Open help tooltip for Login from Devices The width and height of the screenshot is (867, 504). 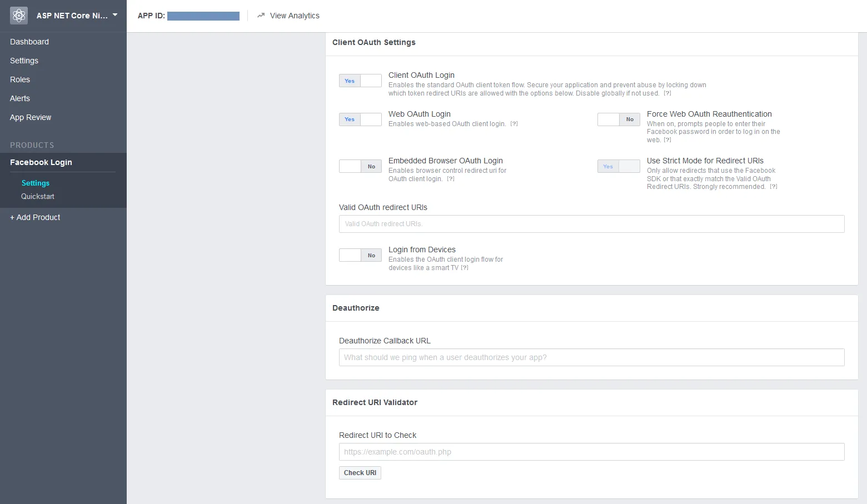pos(465,268)
